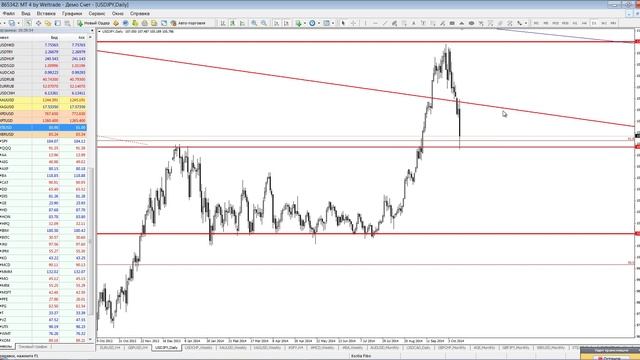Image resolution: width=640 pixels, height=360 pixels.
Task: Select the vertical line tool
Action: (x=365, y=23)
